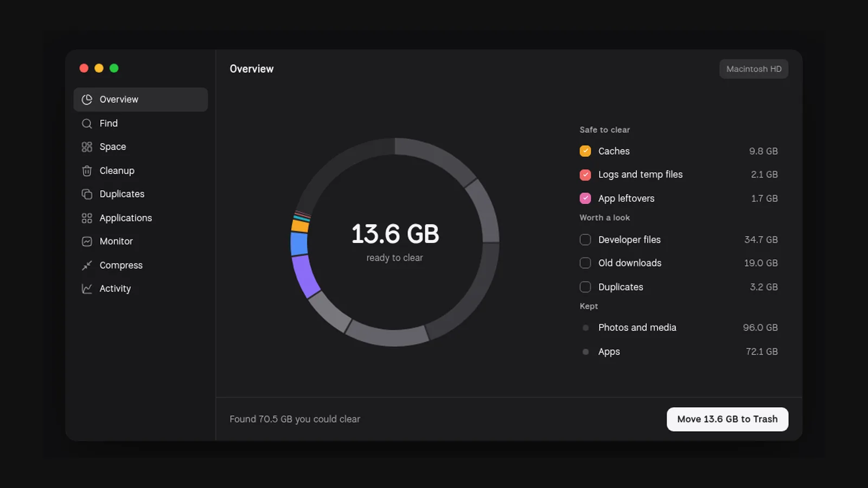Click the Photos and media row label
868x488 pixels.
[637, 328]
